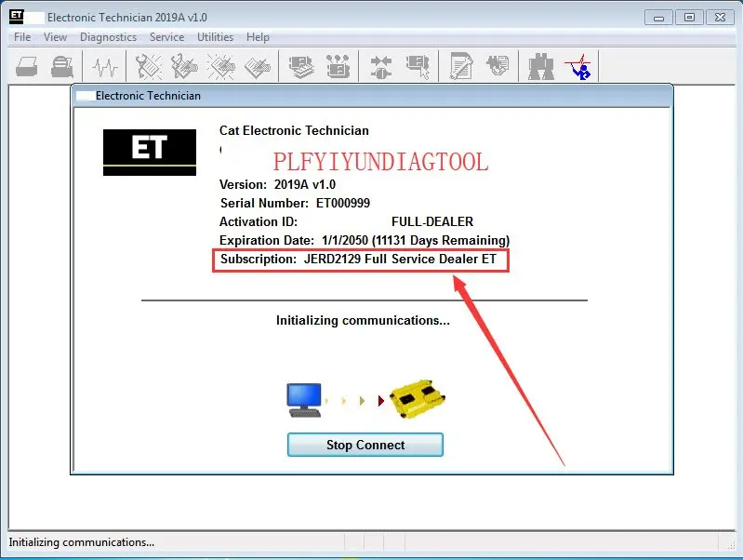
Task: Maximize the Electronic Technician window
Action: tap(689, 18)
